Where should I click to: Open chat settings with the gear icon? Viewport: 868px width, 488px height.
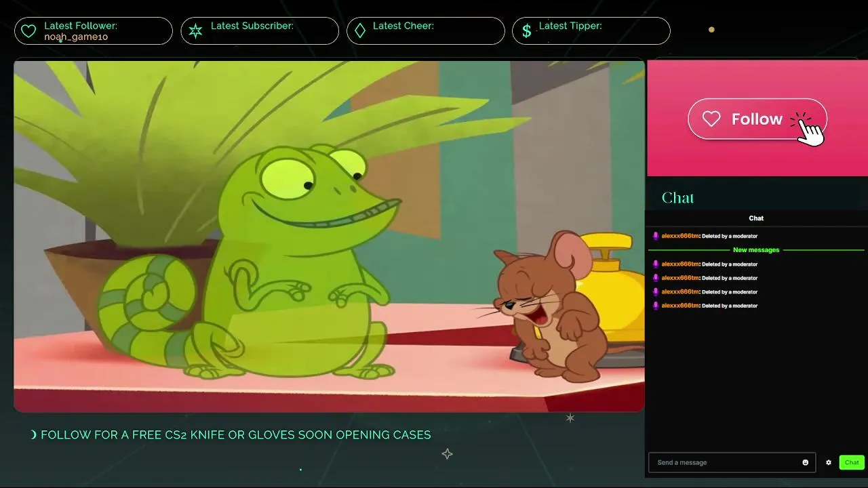pos(828,462)
